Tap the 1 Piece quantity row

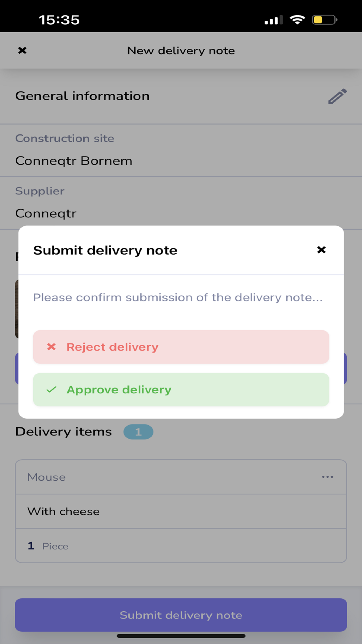tap(181, 546)
